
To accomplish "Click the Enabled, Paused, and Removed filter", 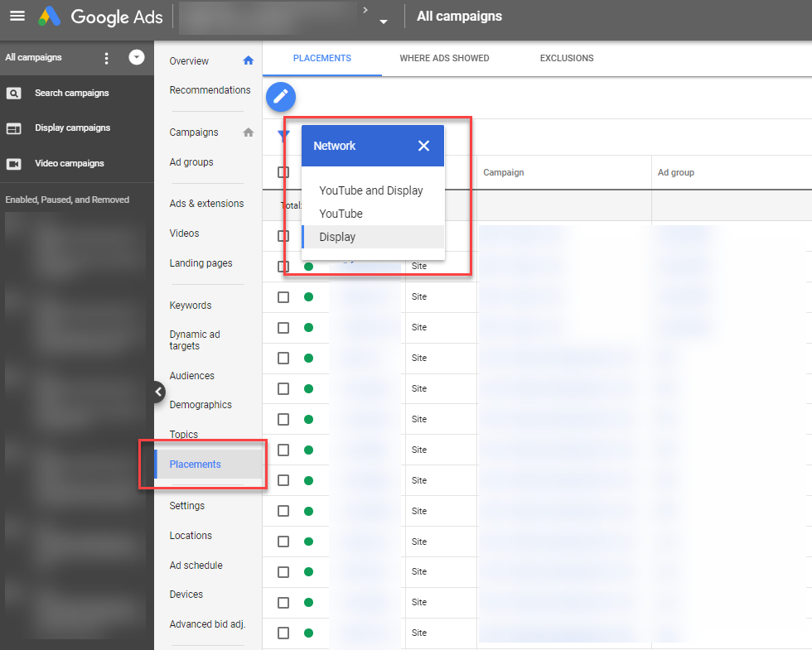I will (x=67, y=200).
